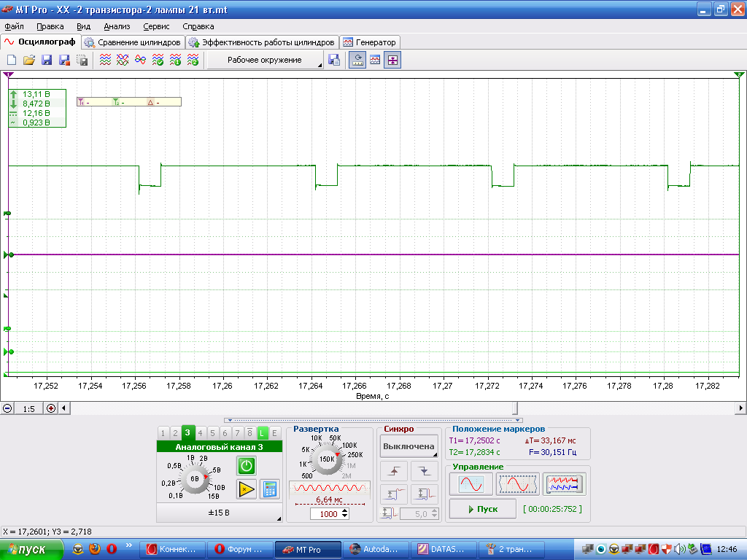Image resolution: width=747 pixels, height=560 pixels.
Task: Open the Анализ menu
Action: point(117,27)
